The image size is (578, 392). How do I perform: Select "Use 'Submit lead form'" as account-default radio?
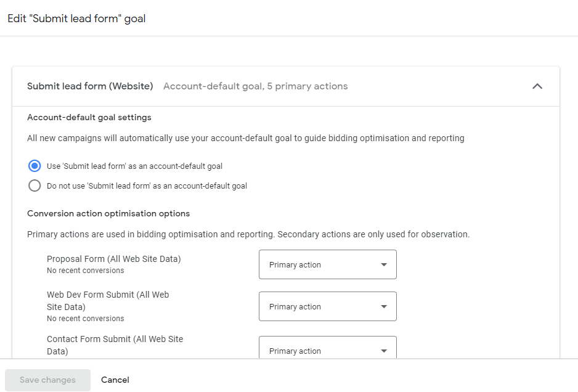[35, 166]
